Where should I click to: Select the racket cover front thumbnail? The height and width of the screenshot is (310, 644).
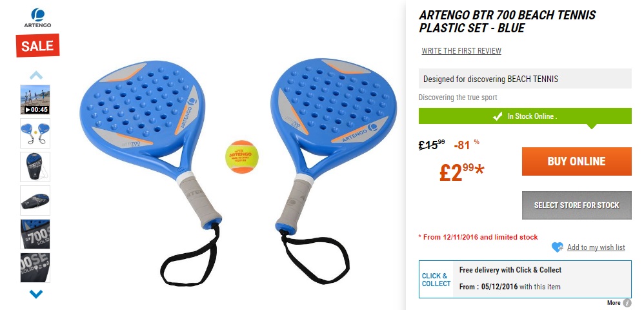click(35, 167)
